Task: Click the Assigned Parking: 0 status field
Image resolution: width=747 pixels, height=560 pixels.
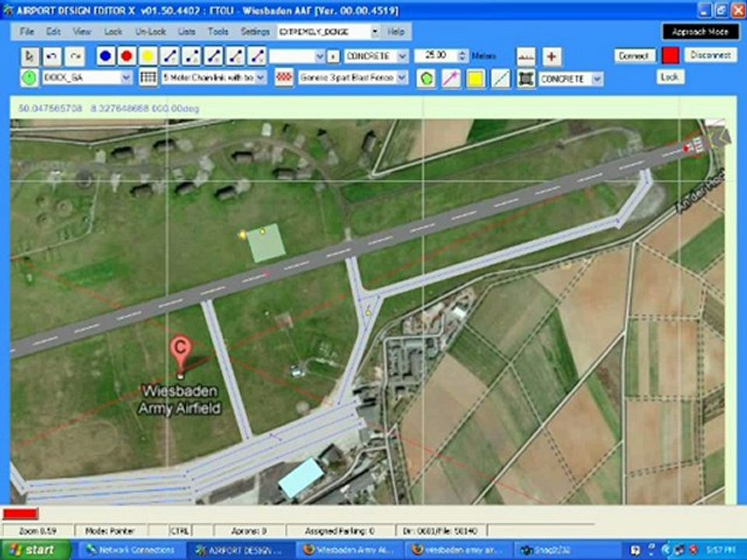Action: pyautogui.click(x=340, y=530)
